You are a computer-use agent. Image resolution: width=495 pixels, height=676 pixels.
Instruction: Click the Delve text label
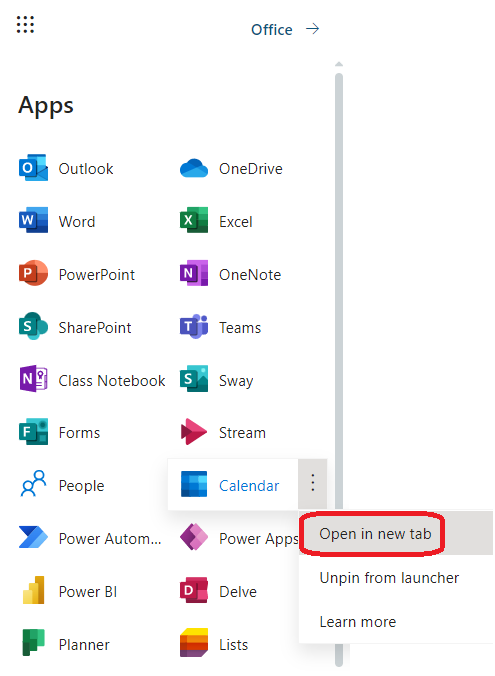(238, 592)
